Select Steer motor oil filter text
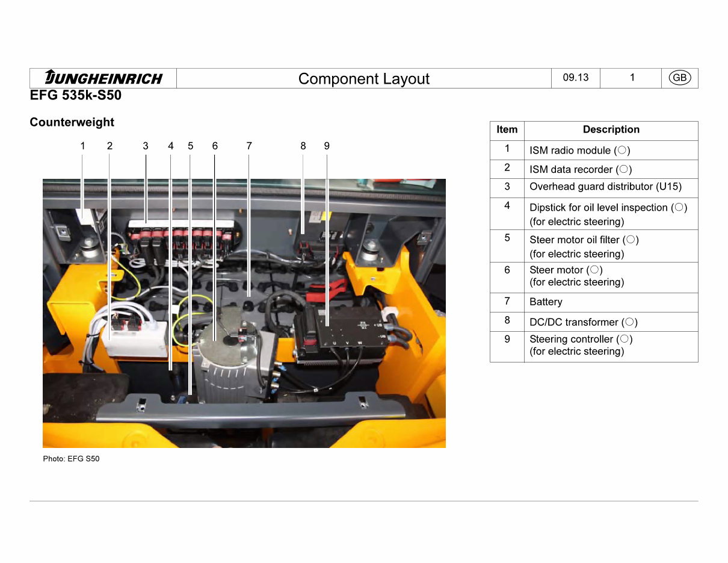The height and width of the screenshot is (563, 728). pyautogui.click(x=584, y=240)
